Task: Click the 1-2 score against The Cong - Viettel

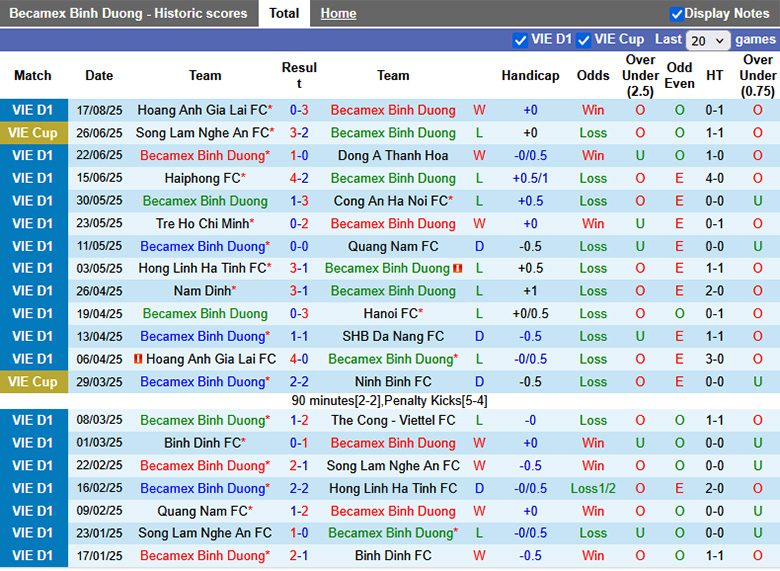Action: [299, 420]
